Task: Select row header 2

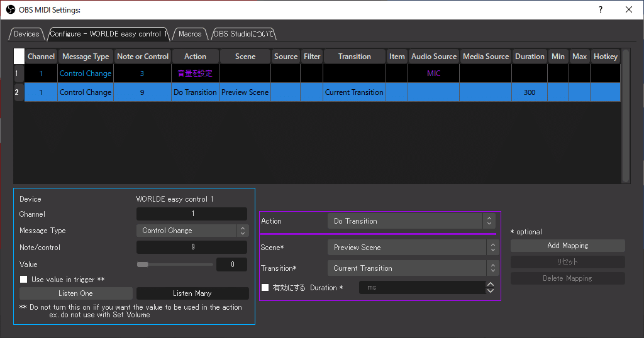Action: (19, 92)
